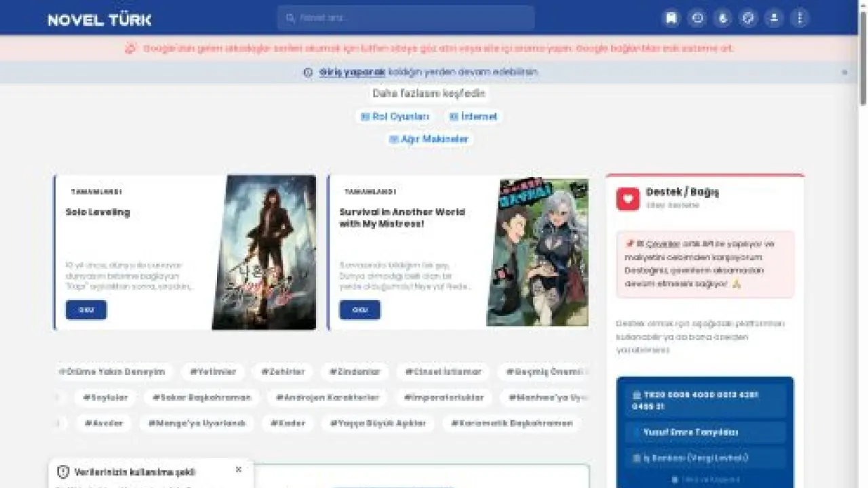Click the info icon in login banner
The image size is (868, 488).
click(x=308, y=72)
